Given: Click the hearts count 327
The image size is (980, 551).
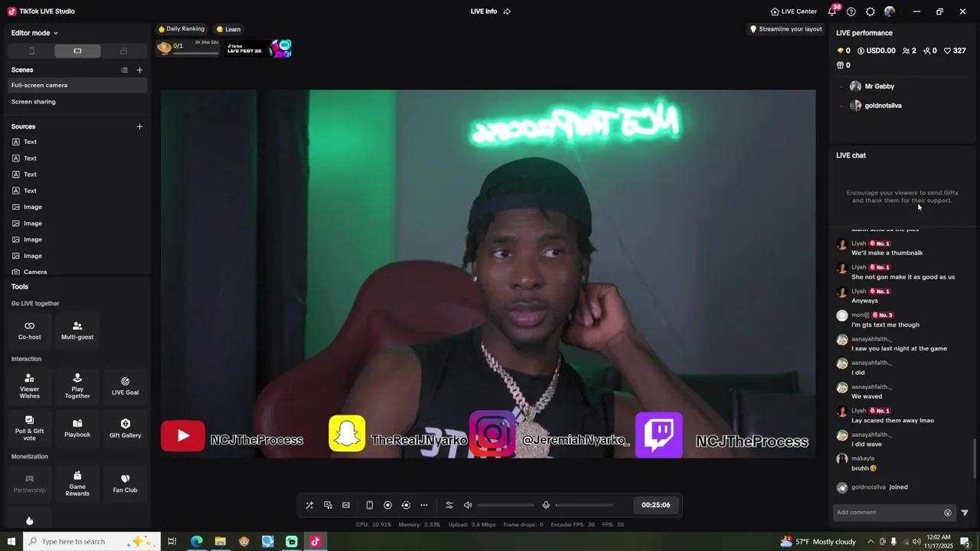Looking at the screenshot, I should point(955,51).
